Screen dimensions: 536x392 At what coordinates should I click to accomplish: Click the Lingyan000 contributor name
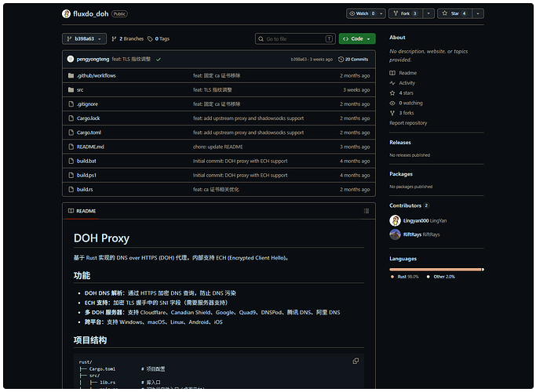coord(416,220)
